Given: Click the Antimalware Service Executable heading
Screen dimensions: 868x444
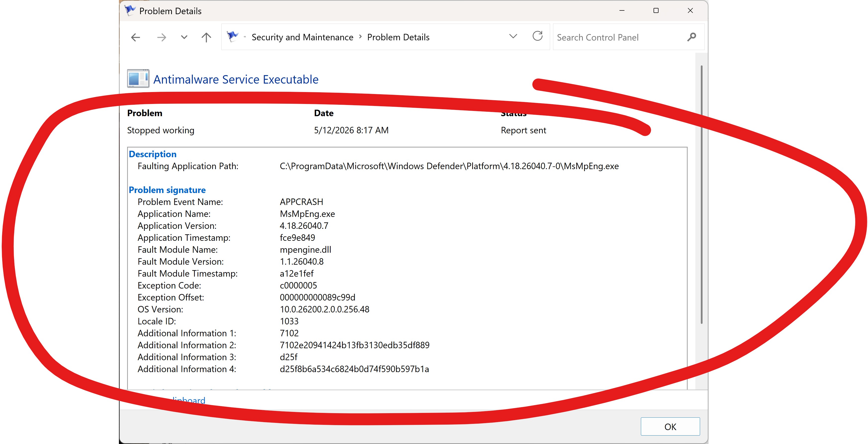Looking at the screenshot, I should click(236, 80).
